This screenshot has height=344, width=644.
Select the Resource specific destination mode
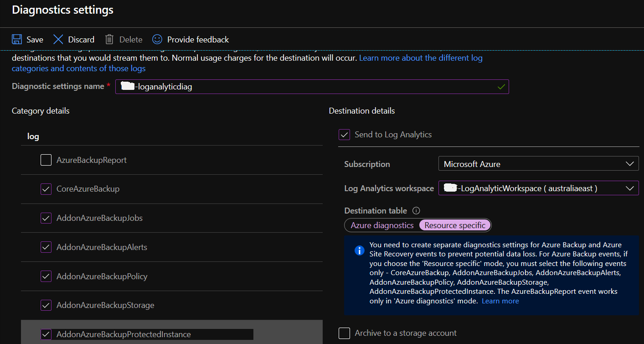click(x=454, y=225)
